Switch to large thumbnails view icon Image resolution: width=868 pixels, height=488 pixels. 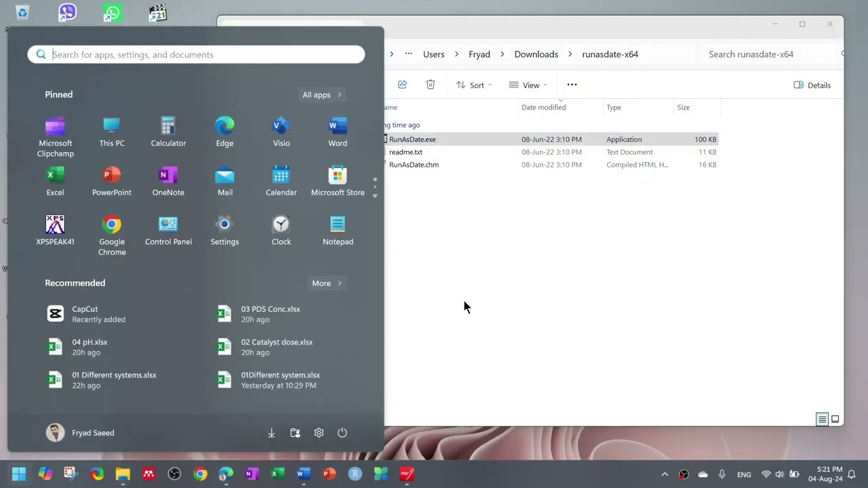point(835,420)
